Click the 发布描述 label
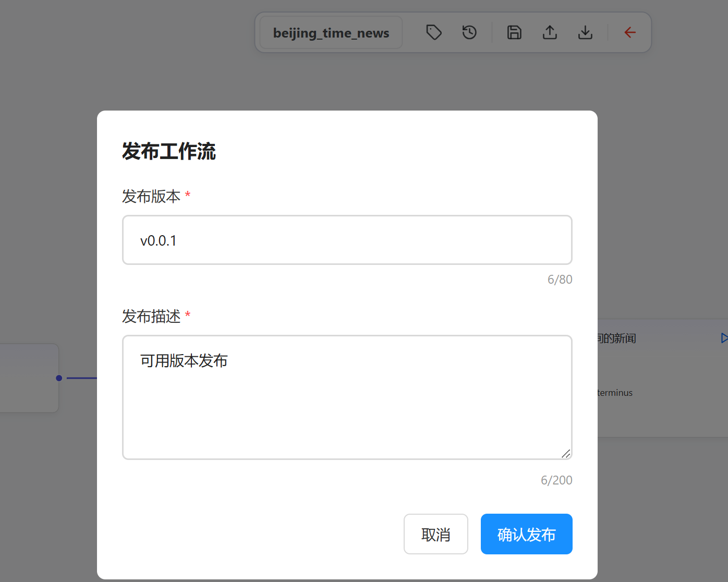The height and width of the screenshot is (582, 728). tap(151, 317)
